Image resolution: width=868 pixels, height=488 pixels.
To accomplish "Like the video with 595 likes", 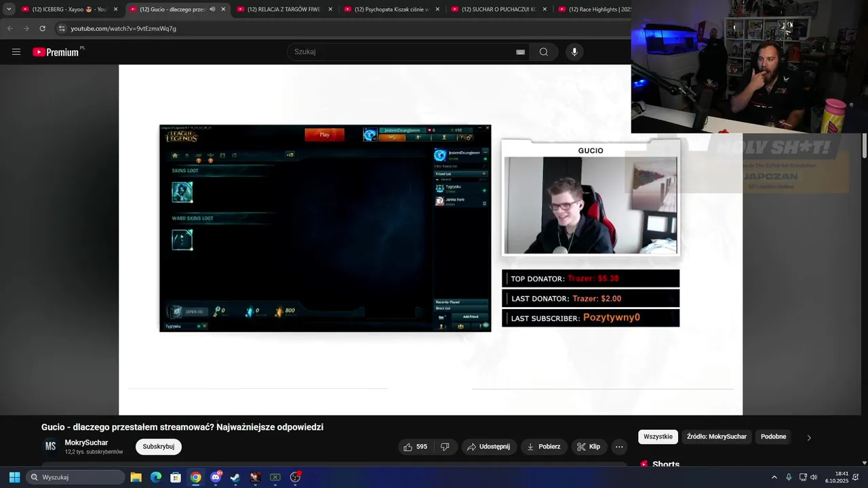I will coord(416,447).
